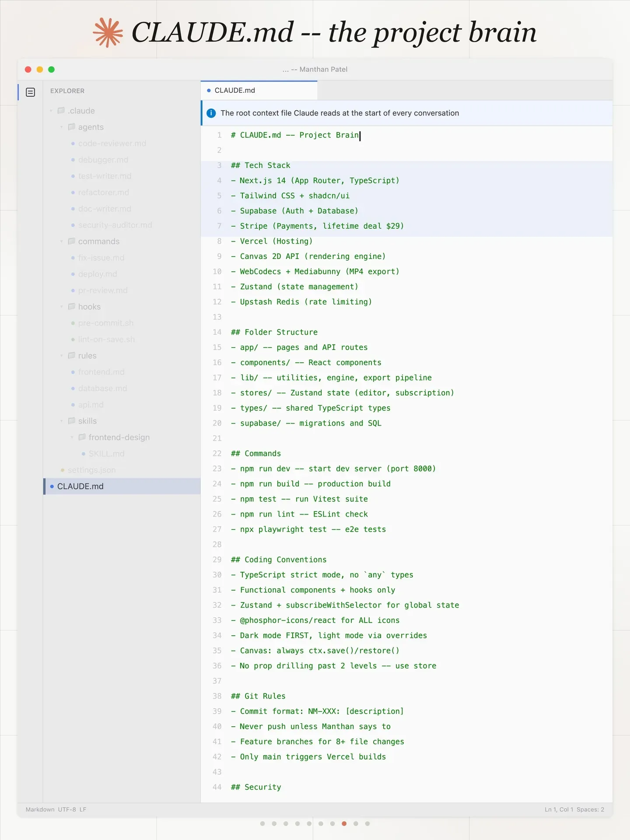Image resolution: width=630 pixels, height=840 pixels.
Task: Click the "Zustand (state management)" line
Action: pyautogui.click(x=295, y=287)
